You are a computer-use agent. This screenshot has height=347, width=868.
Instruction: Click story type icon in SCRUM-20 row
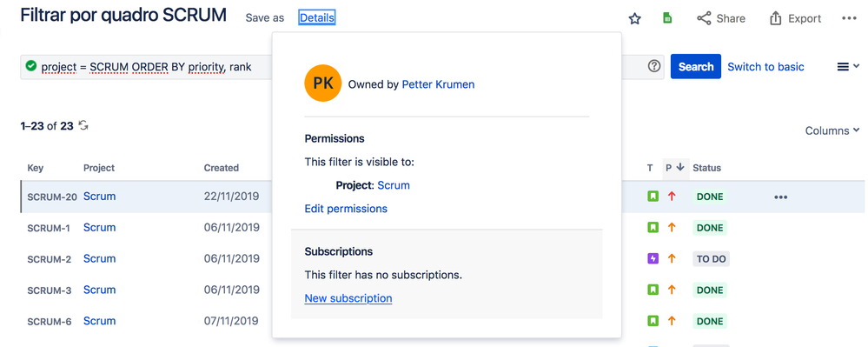[x=653, y=197]
